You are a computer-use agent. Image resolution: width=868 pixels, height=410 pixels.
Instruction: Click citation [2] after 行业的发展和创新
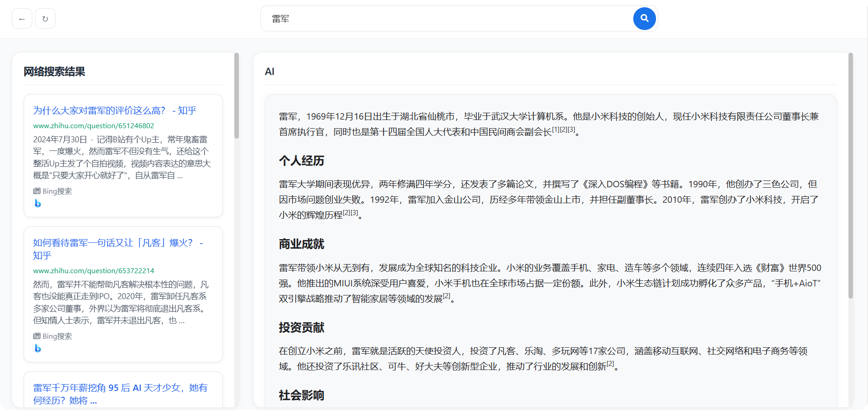point(611,364)
